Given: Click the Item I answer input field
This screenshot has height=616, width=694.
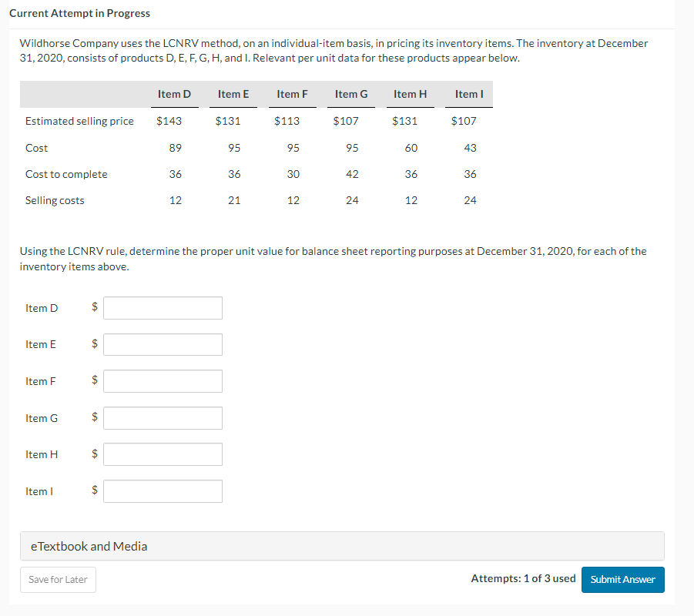Looking at the screenshot, I should [163, 490].
